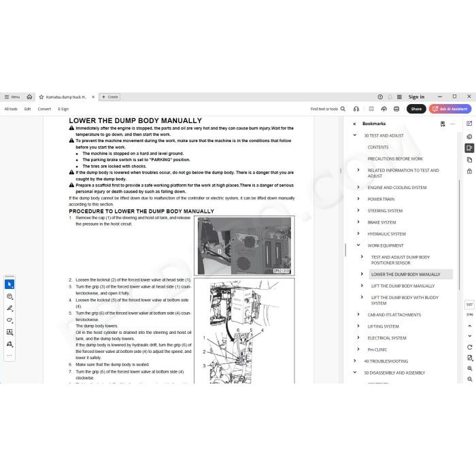Open LIFT THE DUMP BODY MANUALLY bookmark
This screenshot has height=476, width=476.
pos(403,286)
